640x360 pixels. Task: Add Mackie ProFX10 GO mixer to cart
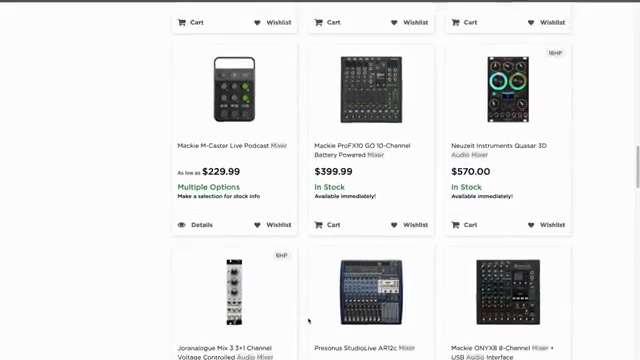coord(327,225)
